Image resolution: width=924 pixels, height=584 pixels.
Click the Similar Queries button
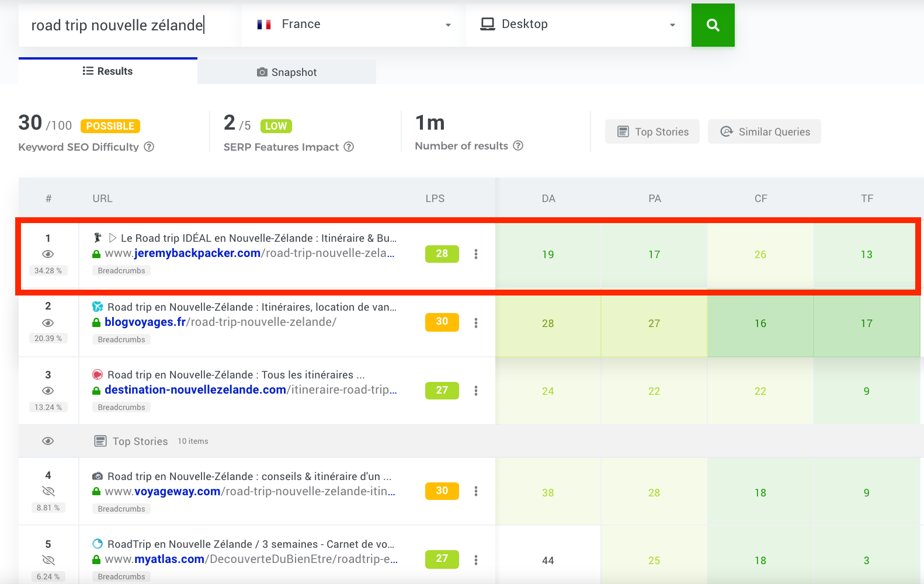[x=764, y=132]
